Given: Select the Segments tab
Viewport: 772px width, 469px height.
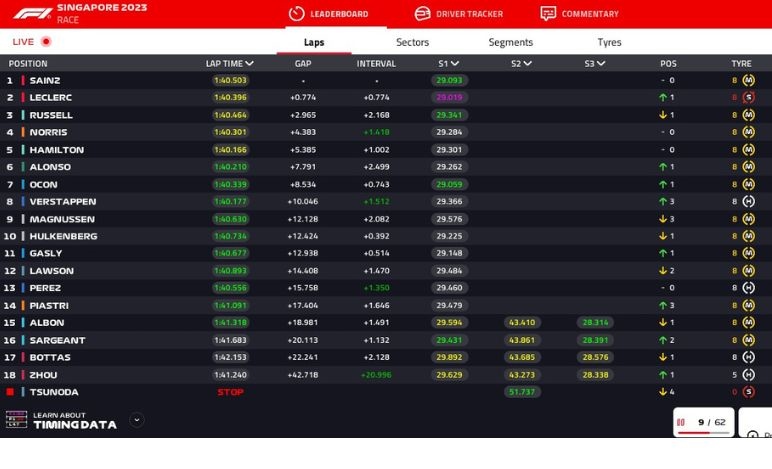Looking at the screenshot, I should (x=510, y=43).
